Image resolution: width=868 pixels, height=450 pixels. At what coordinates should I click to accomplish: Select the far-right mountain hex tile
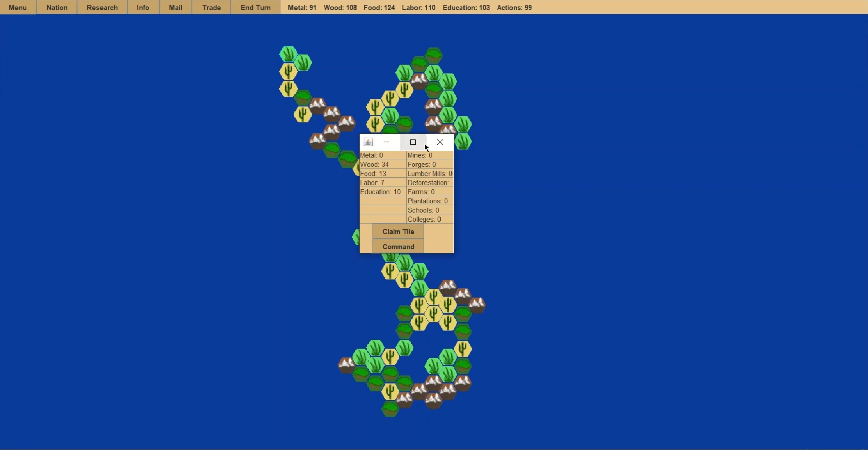(x=477, y=305)
